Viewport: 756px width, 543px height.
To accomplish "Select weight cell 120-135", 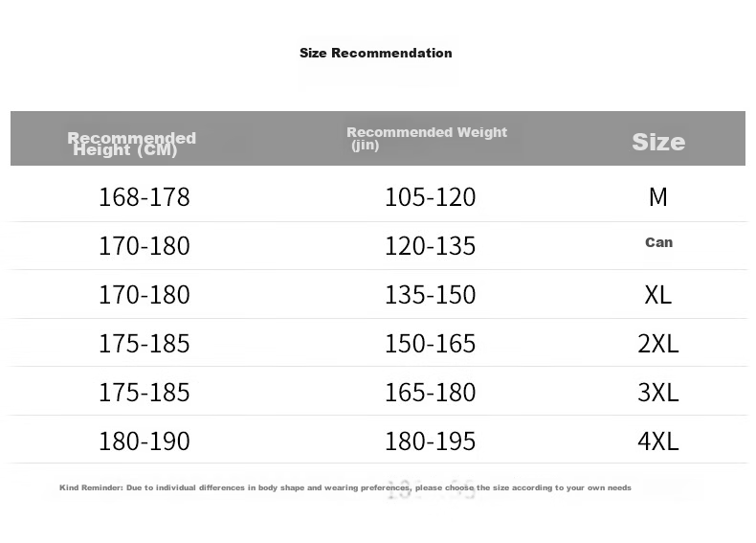I will pos(430,246).
